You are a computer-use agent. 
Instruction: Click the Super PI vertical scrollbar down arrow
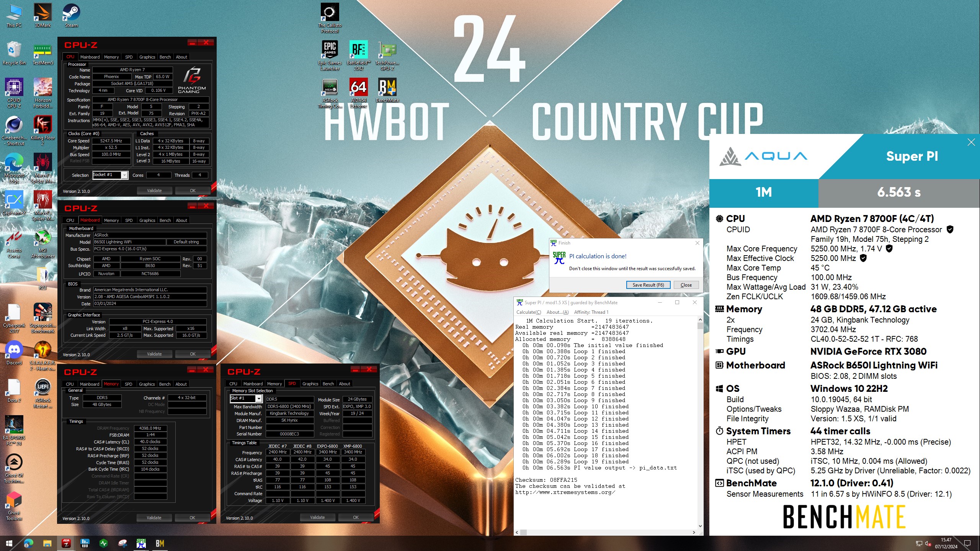click(x=700, y=526)
